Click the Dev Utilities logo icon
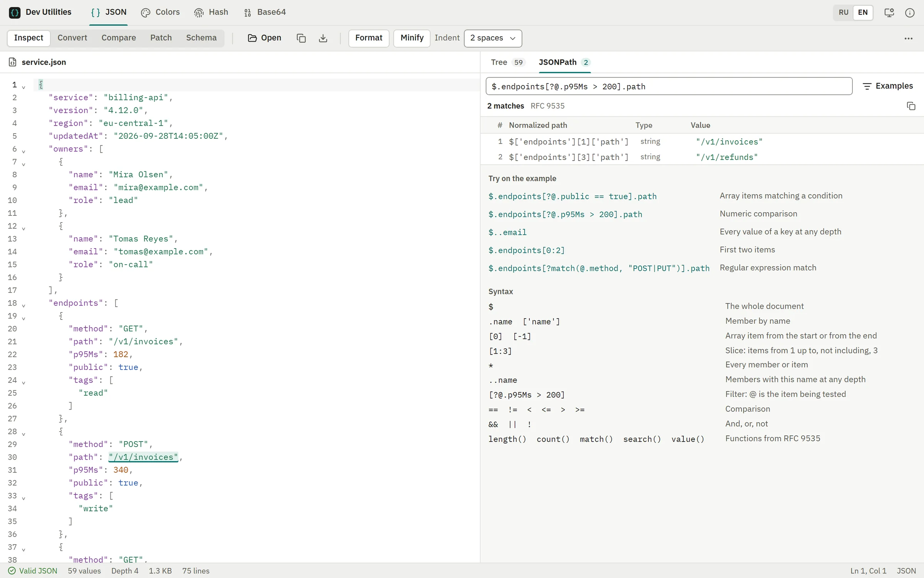924x578 pixels. 15,12
